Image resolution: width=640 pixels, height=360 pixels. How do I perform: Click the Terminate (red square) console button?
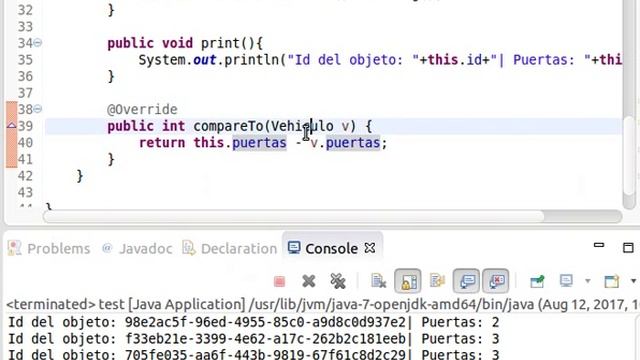tap(280, 281)
